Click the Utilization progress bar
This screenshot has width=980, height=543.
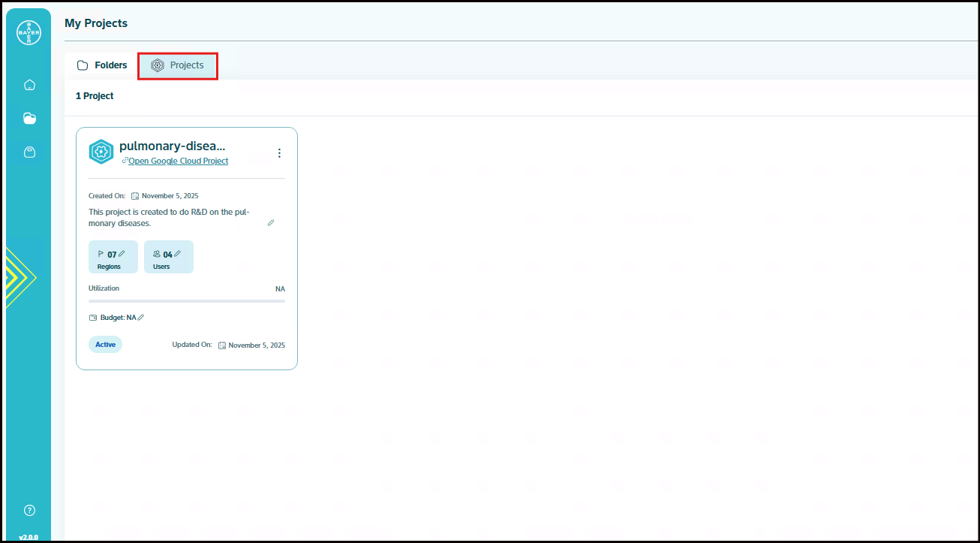tap(186, 301)
